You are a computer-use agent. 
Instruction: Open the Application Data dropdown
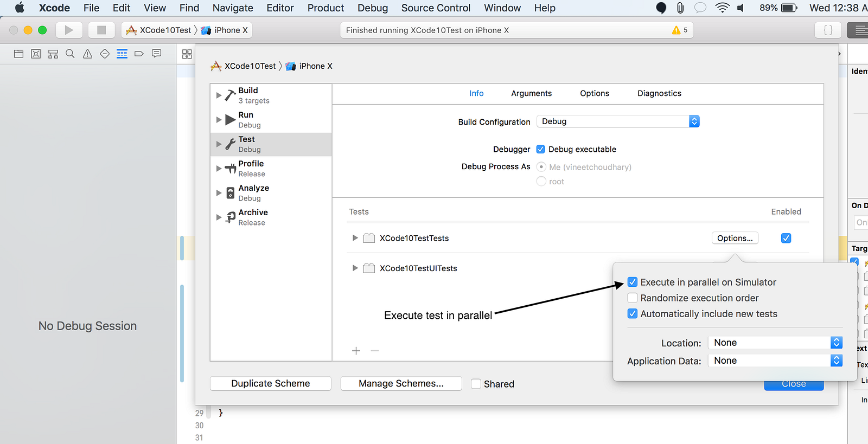(x=776, y=361)
